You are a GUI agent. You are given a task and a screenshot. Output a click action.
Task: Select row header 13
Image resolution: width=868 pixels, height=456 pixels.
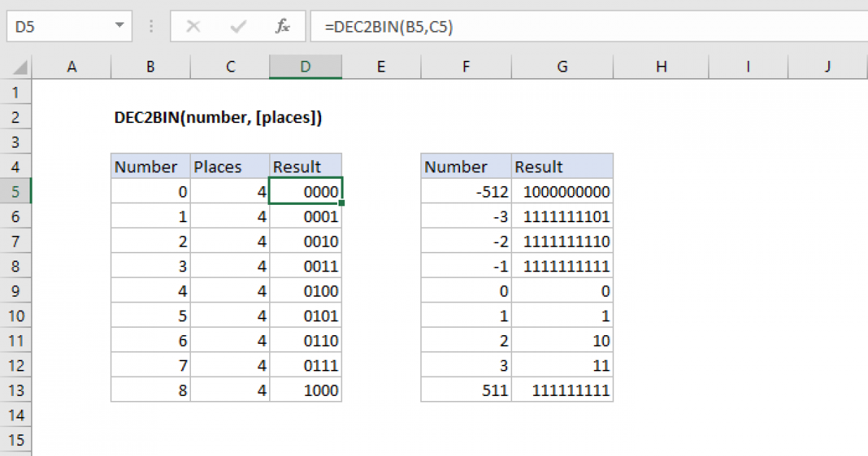coord(16,390)
